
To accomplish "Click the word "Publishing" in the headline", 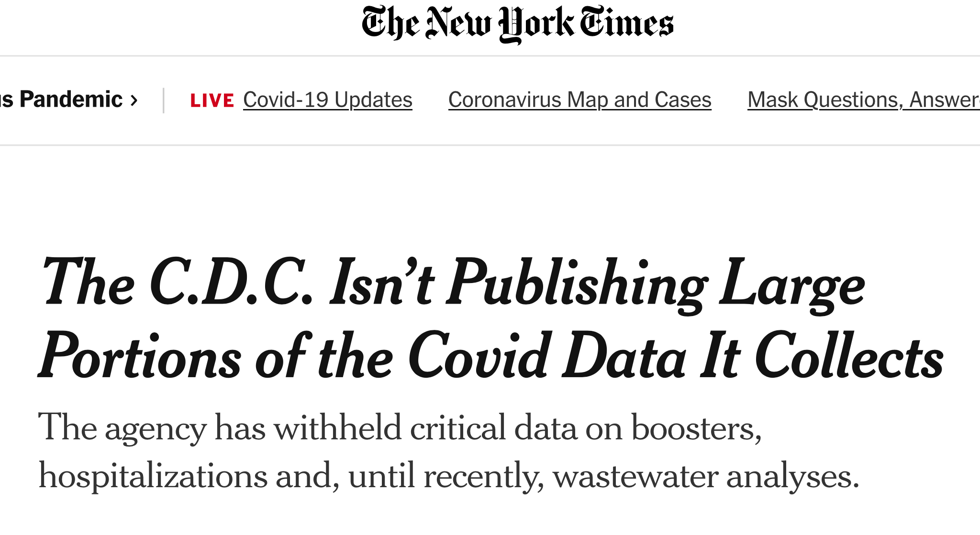I will pos(577,284).
